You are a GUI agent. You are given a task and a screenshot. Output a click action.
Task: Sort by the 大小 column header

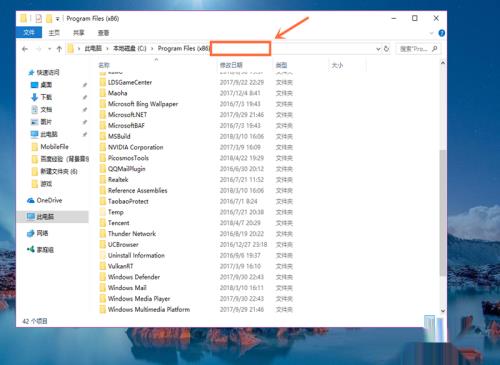[x=337, y=65]
